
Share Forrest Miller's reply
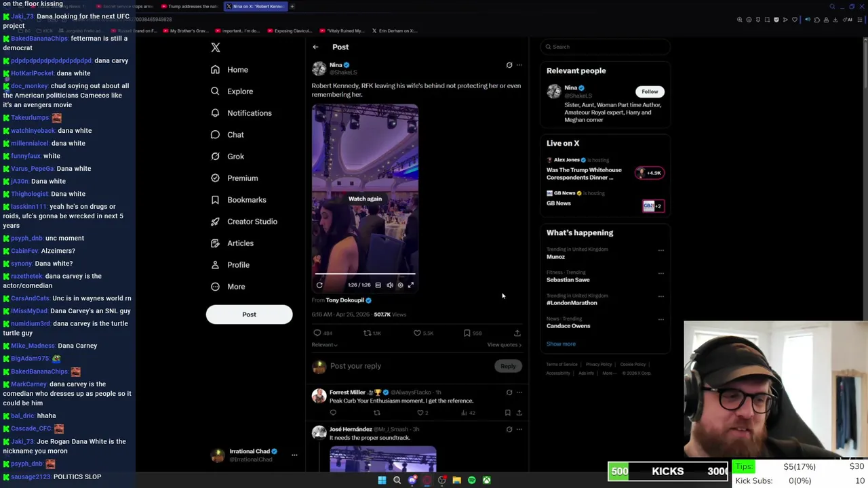click(x=519, y=413)
